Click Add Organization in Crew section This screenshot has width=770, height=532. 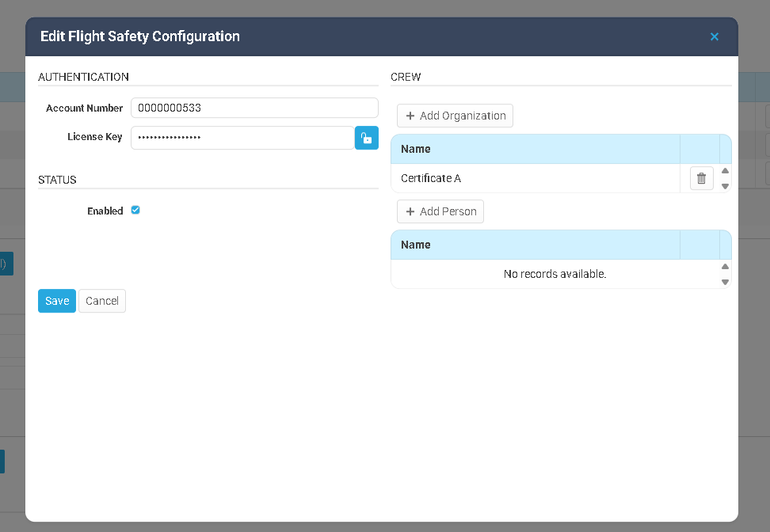[455, 116]
